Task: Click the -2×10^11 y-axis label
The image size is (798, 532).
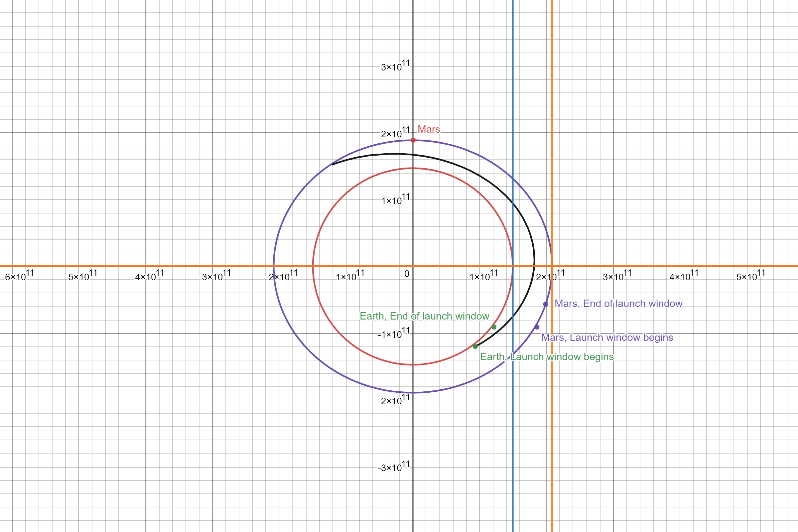Action: click(x=394, y=400)
